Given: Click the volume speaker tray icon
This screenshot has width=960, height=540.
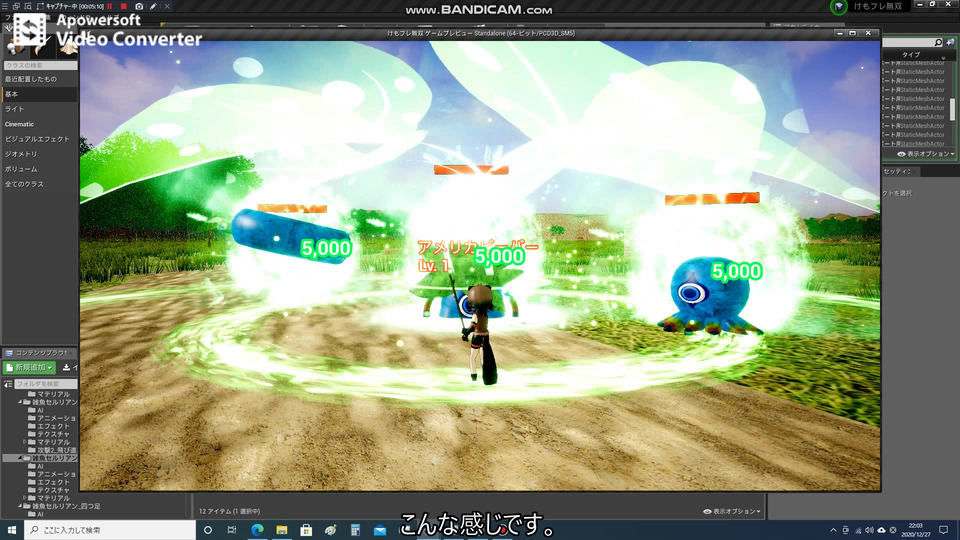Looking at the screenshot, I should 869,530.
